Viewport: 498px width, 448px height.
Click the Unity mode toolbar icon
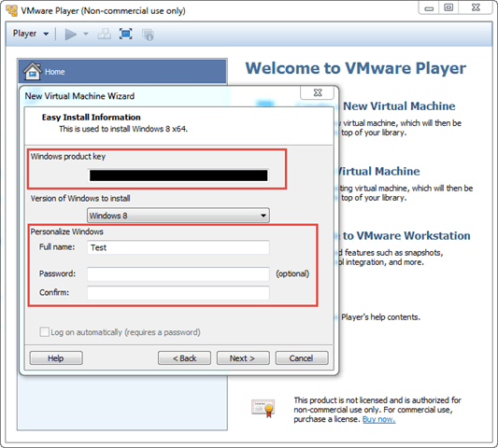click(x=148, y=35)
